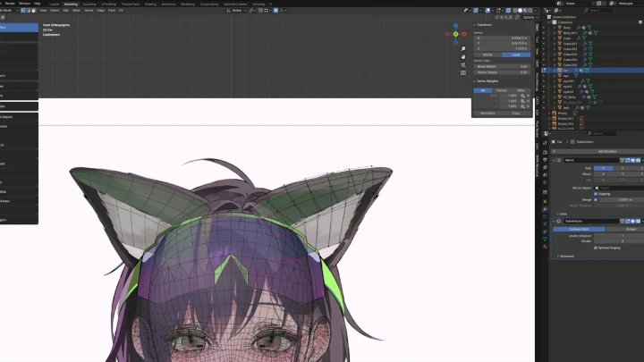Open Output properties printer tab
The height and width of the screenshot is (362, 644).
click(x=545, y=160)
